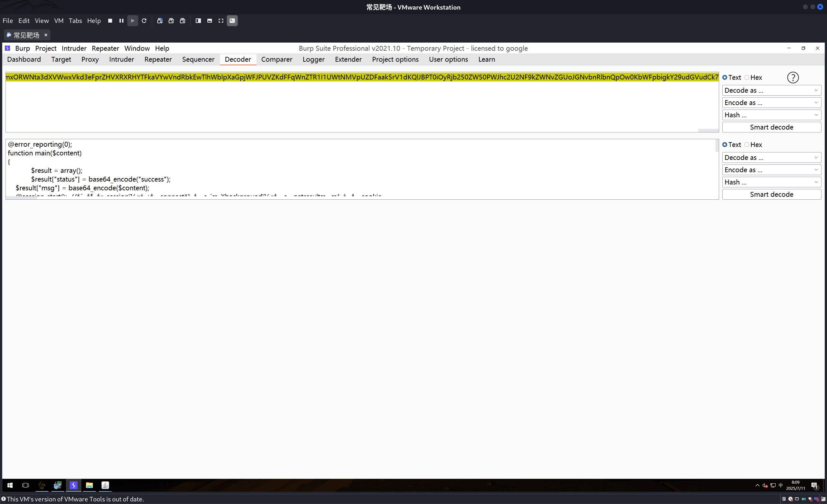Click the first Smart decode button
Image resolution: width=827 pixels, height=504 pixels.
point(771,127)
